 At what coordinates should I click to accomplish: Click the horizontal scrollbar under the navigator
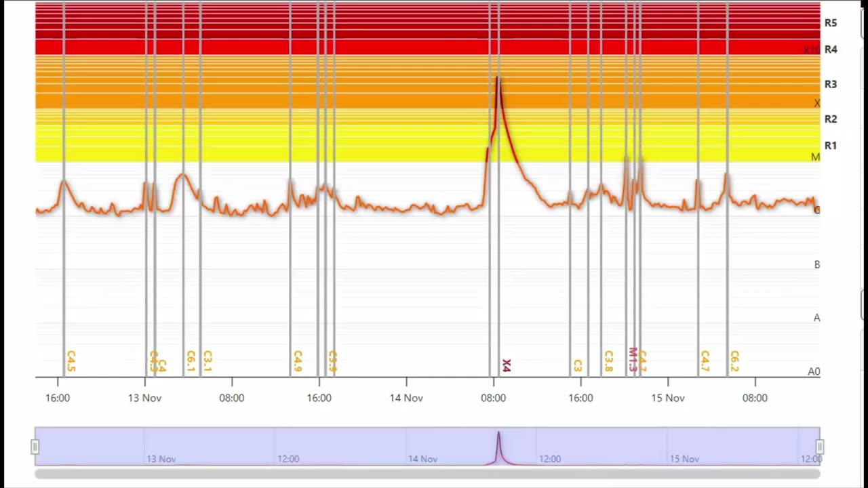click(427, 474)
